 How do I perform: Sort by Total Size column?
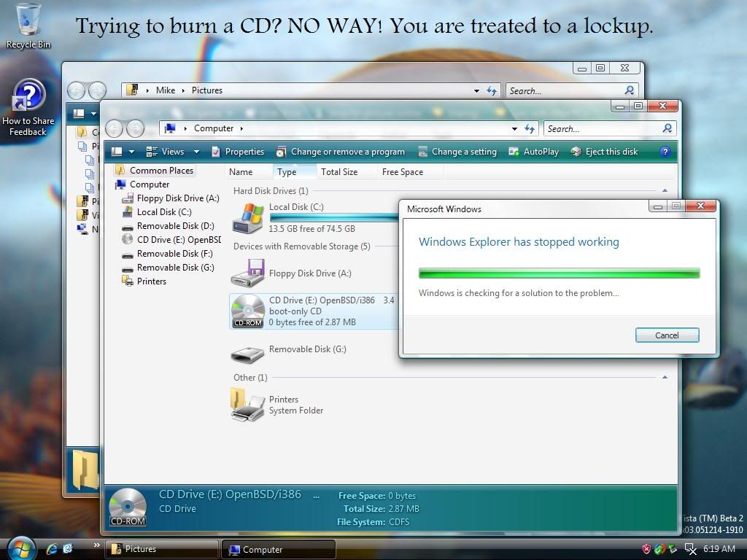pyautogui.click(x=347, y=172)
